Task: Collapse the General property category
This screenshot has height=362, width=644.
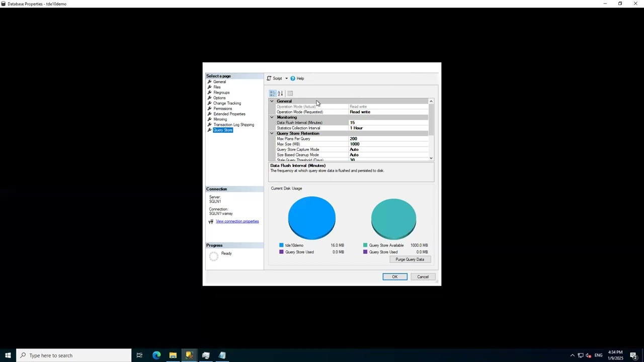Action: click(272, 101)
